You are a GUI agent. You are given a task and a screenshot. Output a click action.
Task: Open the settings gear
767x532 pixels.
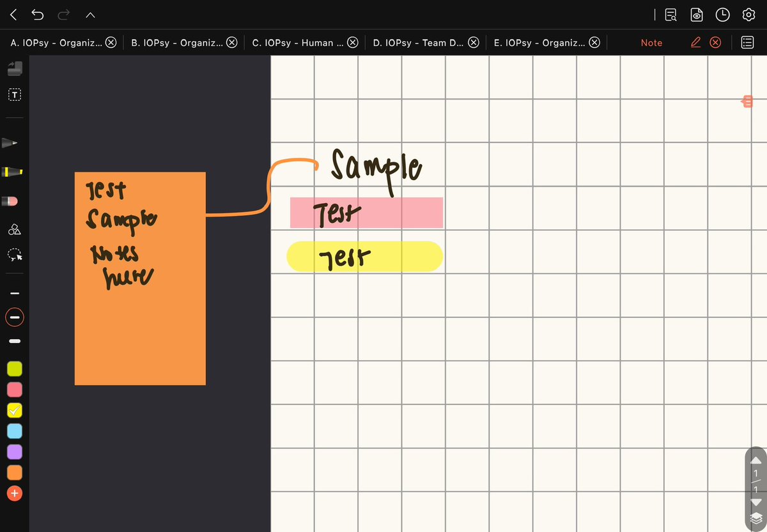748,15
